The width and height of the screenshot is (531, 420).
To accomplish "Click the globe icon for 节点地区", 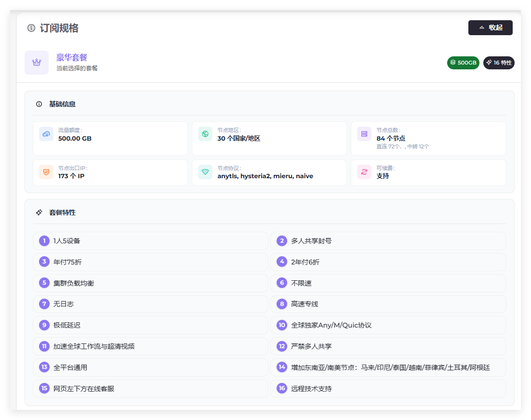I will (205, 134).
